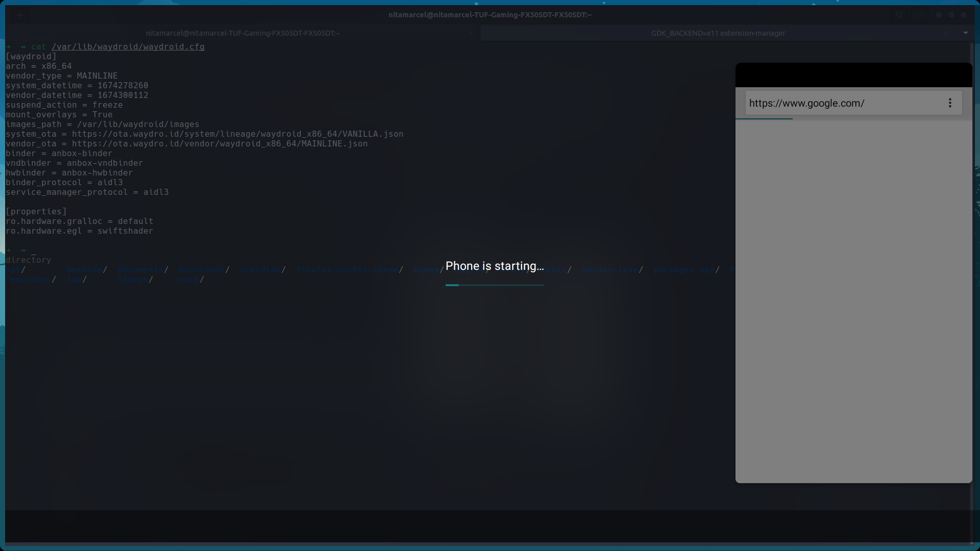
Task: Click the rightmost window control circle icon
Action: pyautogui.click(x=964, y=15)
